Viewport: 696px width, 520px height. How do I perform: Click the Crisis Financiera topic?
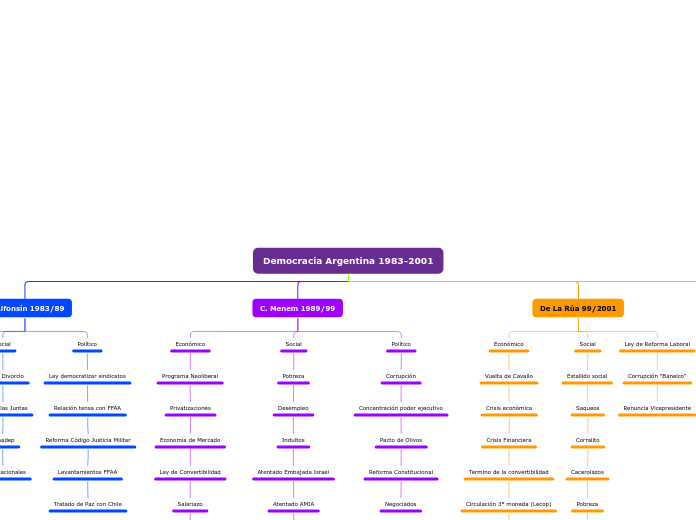[x=509, y=440]
